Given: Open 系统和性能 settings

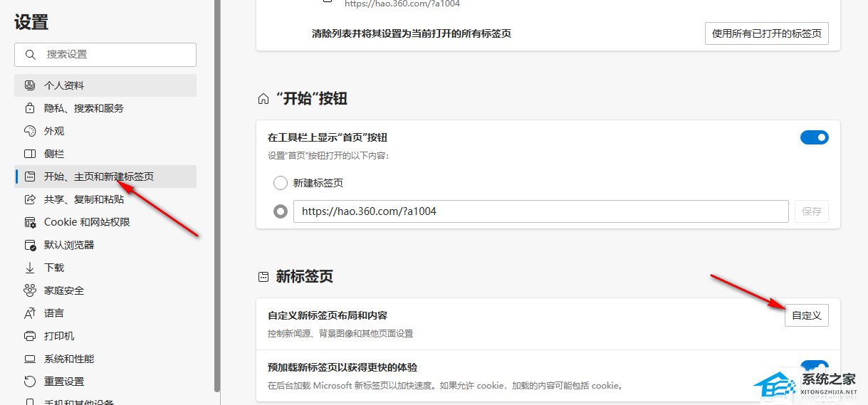Looking at the screenshot, I should [x=105, y=359].
